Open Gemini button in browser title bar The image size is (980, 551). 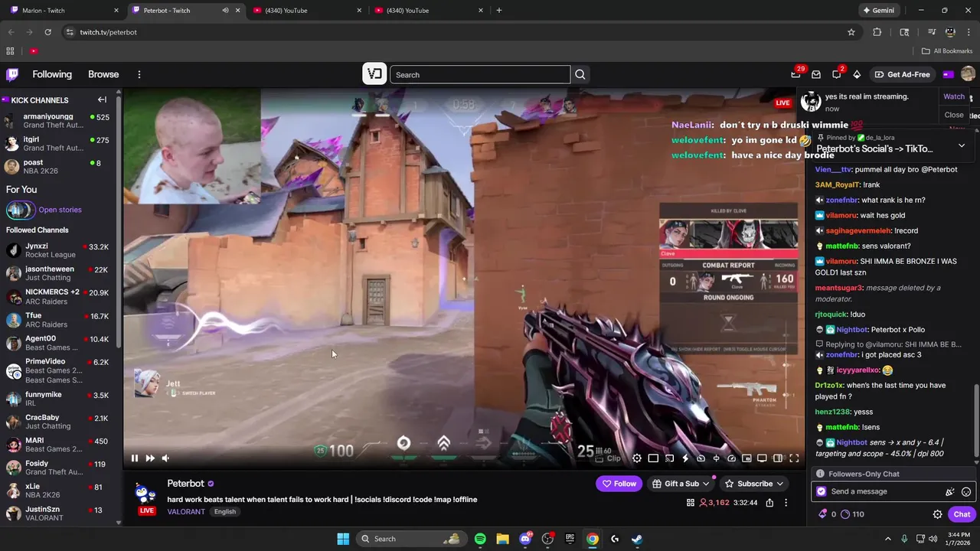tap(878, 10)
